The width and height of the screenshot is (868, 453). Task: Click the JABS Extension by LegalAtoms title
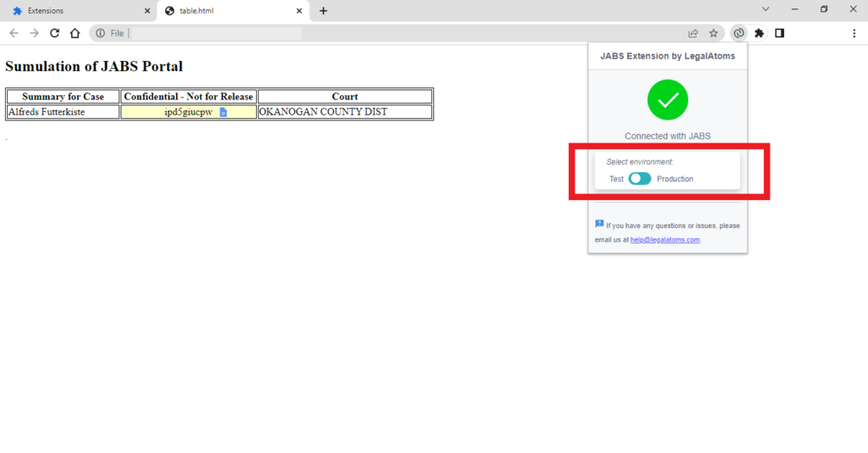coord(668,56)
